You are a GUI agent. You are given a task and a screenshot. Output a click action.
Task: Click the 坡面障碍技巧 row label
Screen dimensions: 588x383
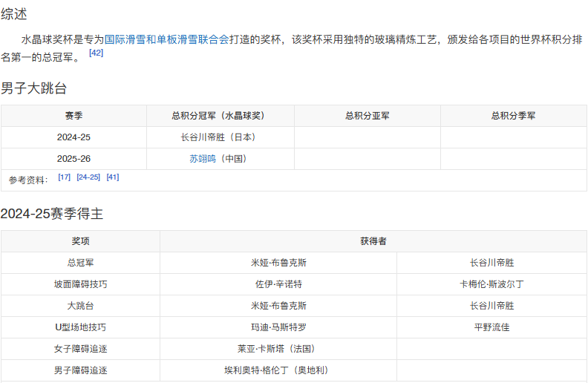point(81,284)
